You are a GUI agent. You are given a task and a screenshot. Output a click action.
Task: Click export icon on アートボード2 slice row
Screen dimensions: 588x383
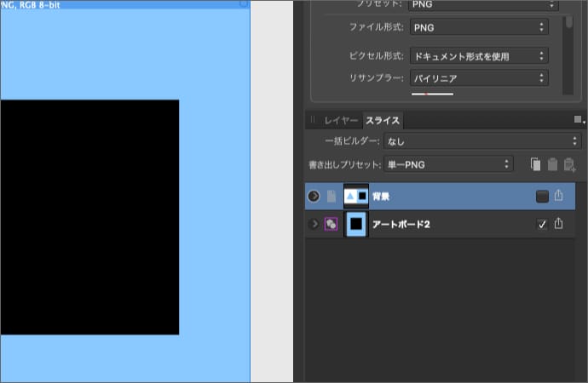(559, 224)
